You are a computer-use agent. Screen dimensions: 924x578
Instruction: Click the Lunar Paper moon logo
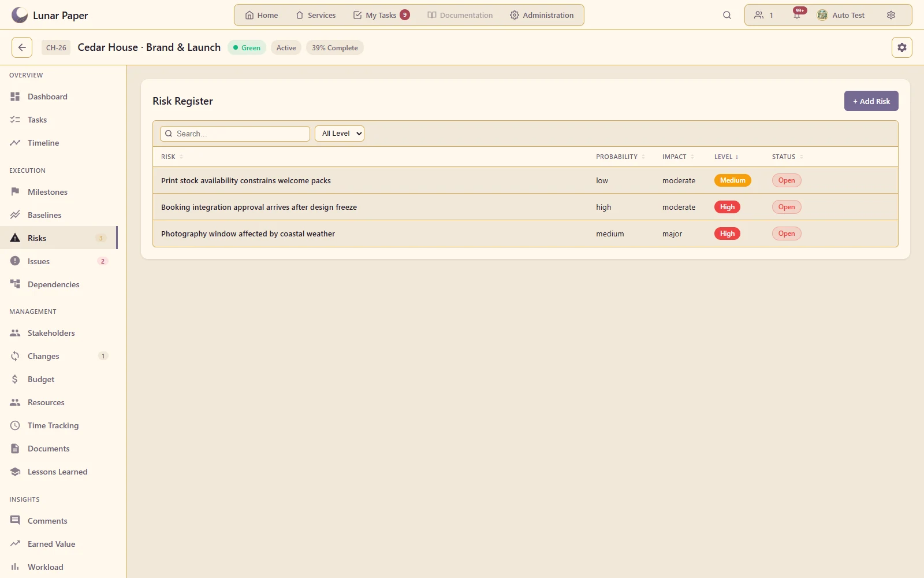tap(20, 15)
